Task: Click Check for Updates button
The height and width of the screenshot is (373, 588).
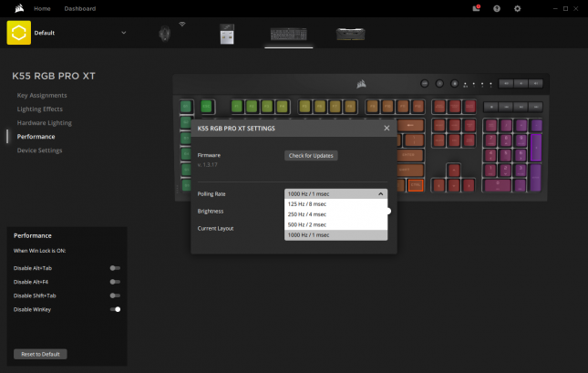Action: click(311, 155)
